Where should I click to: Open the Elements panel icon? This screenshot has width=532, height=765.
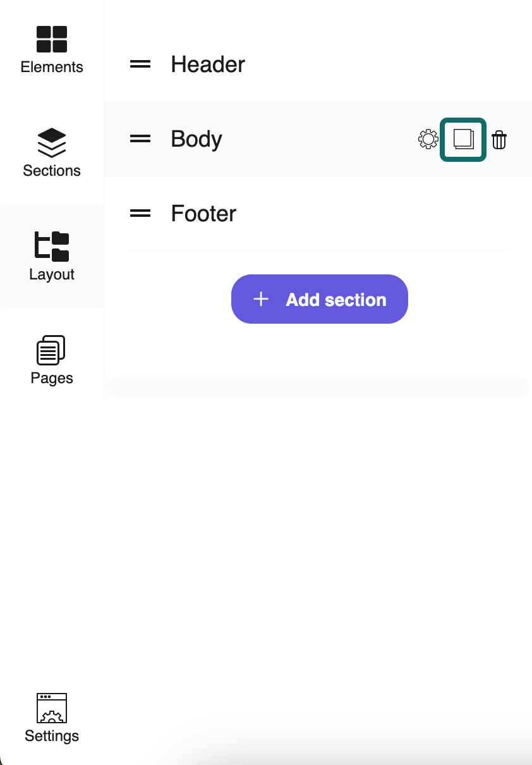(52, 39)
